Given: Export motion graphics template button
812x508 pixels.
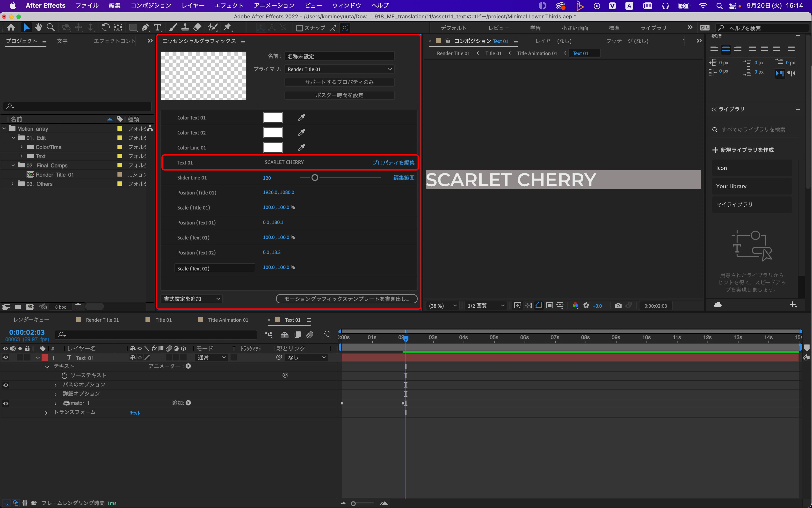Looking at the screenshot, I should [x=346, y=299].
